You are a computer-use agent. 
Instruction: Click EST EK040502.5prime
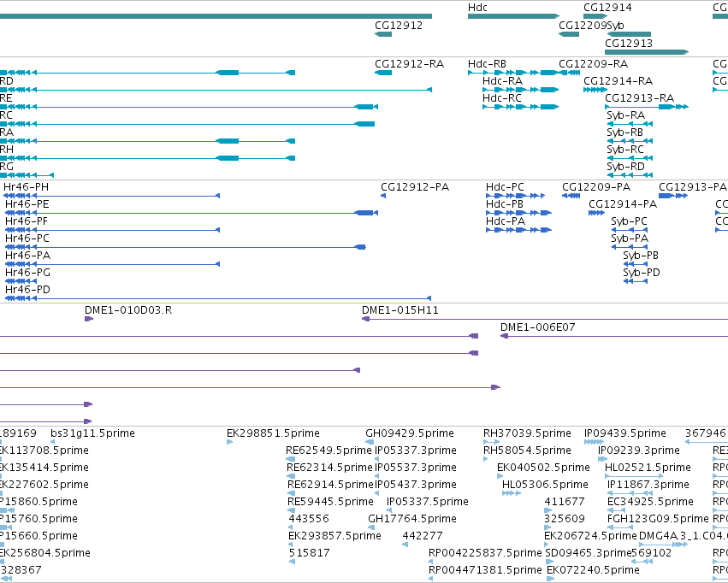[543, 468]
